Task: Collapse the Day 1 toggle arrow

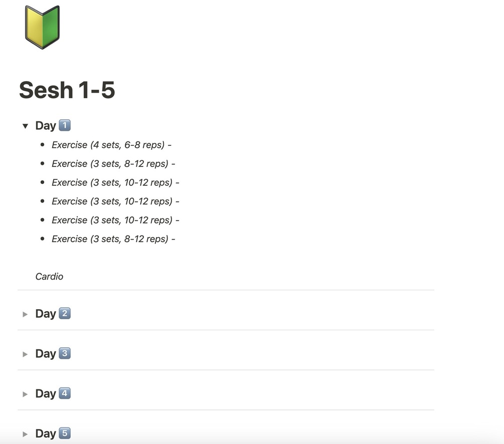Action: [25, 126]
